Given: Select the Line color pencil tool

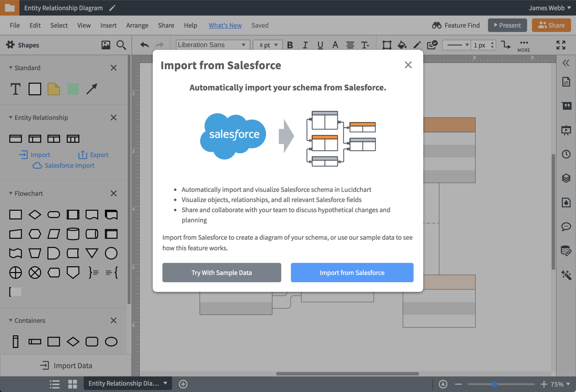Looking at the screenshot, I should (417, 45).
